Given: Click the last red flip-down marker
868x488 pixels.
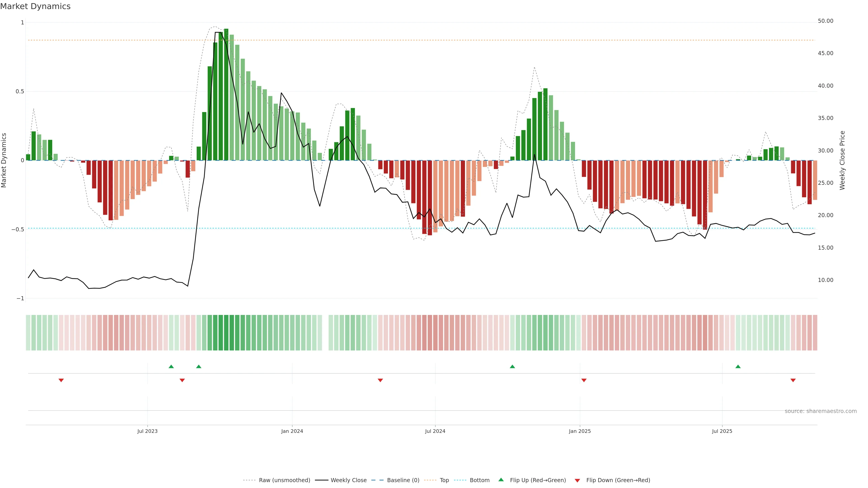Looking at the screenshot, I should click(x=793, y=380).
